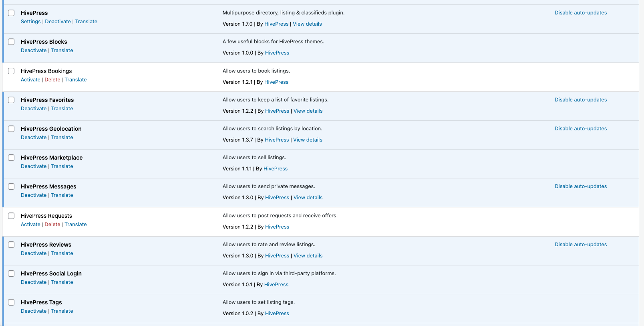Delete the HivePress Bookings plugin
Viewport: 644px width, 326px height.
[52, 80]
